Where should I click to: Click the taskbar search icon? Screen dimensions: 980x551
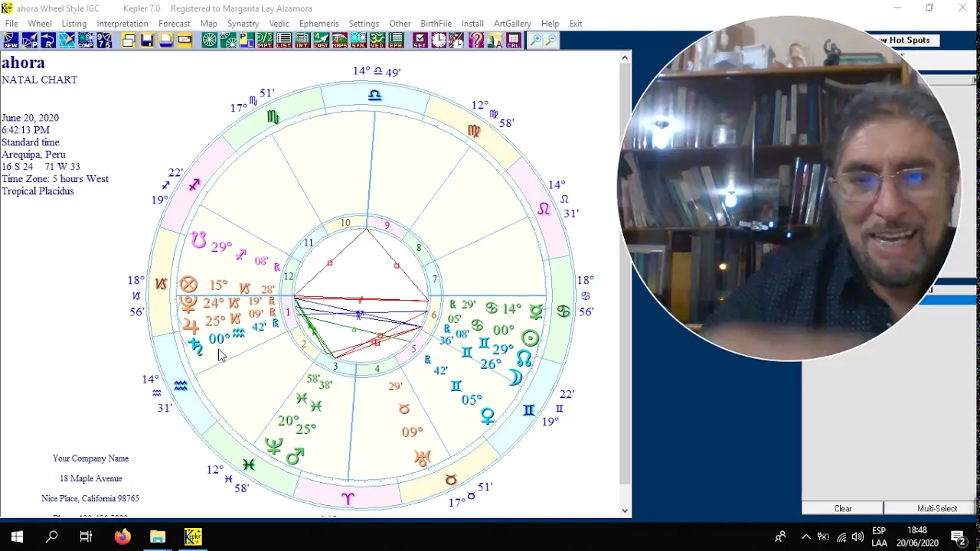click(x=52, y=537)
